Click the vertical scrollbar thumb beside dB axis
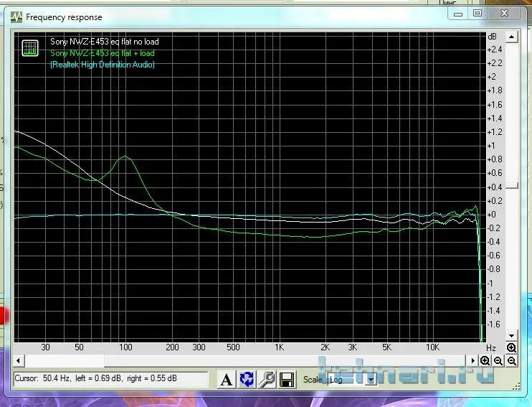532x407 pixels. tap(511, 186)
